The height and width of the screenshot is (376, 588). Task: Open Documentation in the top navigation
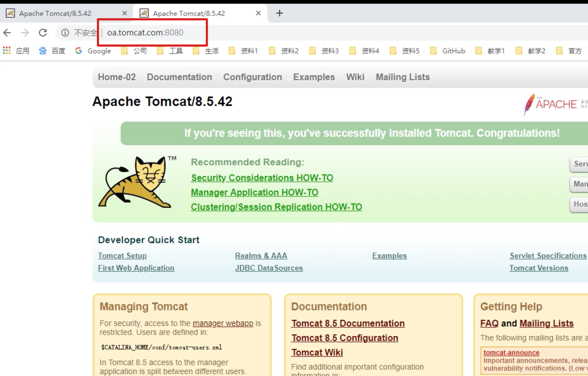pyautogui.click(x=179, y=77)
